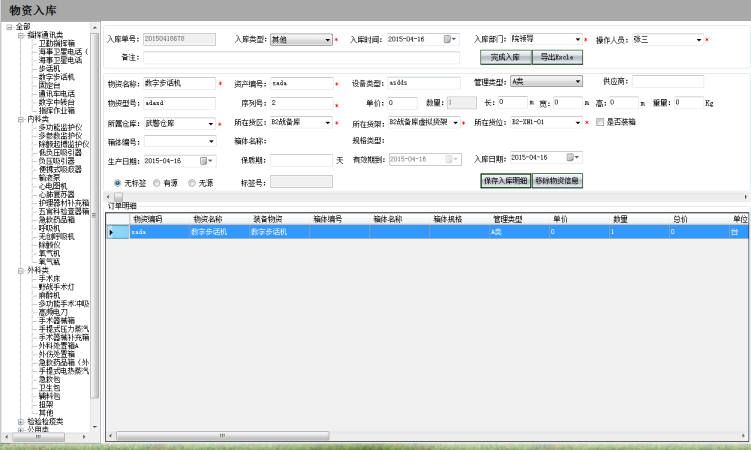
Task: Select 指挥作业箱 in the tree
Action: [57, 110]
